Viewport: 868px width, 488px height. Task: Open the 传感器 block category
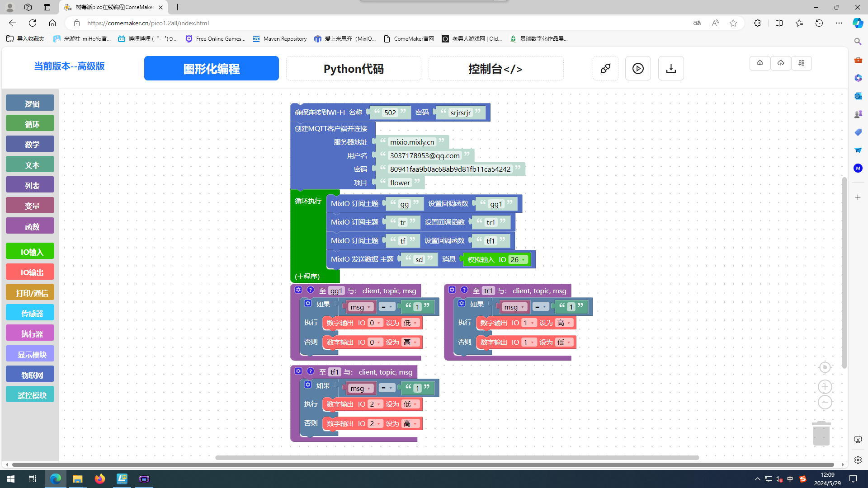pyautogui.click(x=30, y=313)
